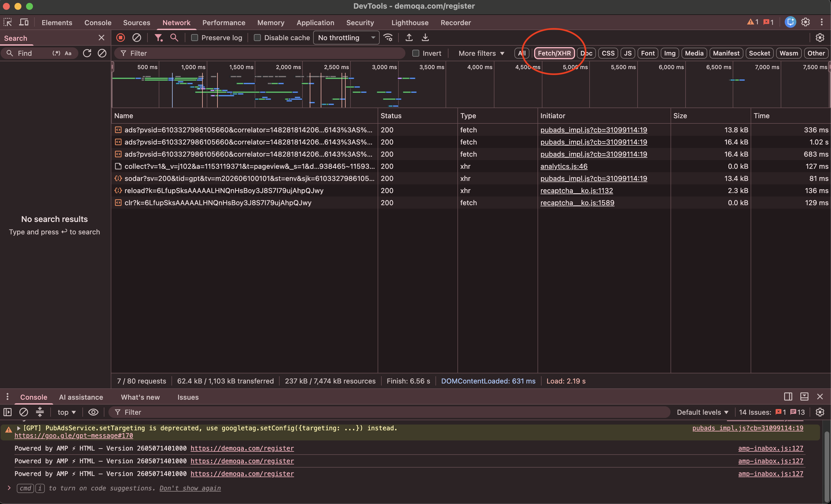Image resolution: width=831 pixels, height=504 pixels.
Task: Open the 14 Issues counter
Action: [x=772, y=412]
